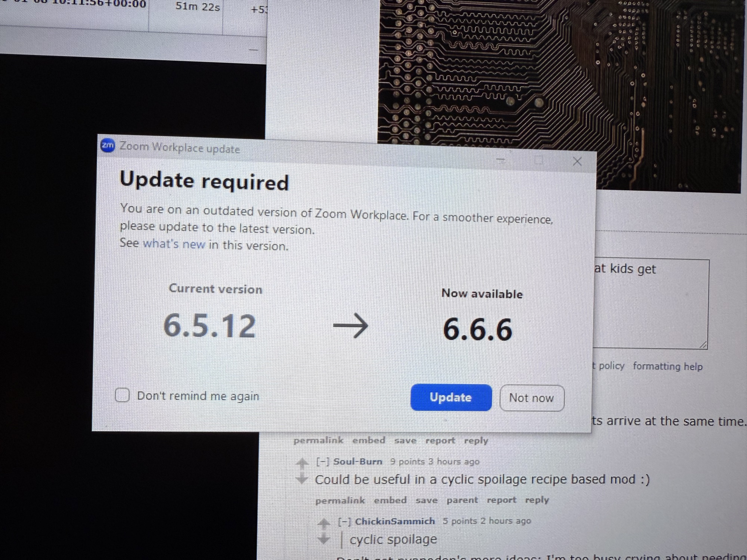Upvote ChickinSammich's comment
The width and height of the screenshot is (747, 560).
coord(324,523)
